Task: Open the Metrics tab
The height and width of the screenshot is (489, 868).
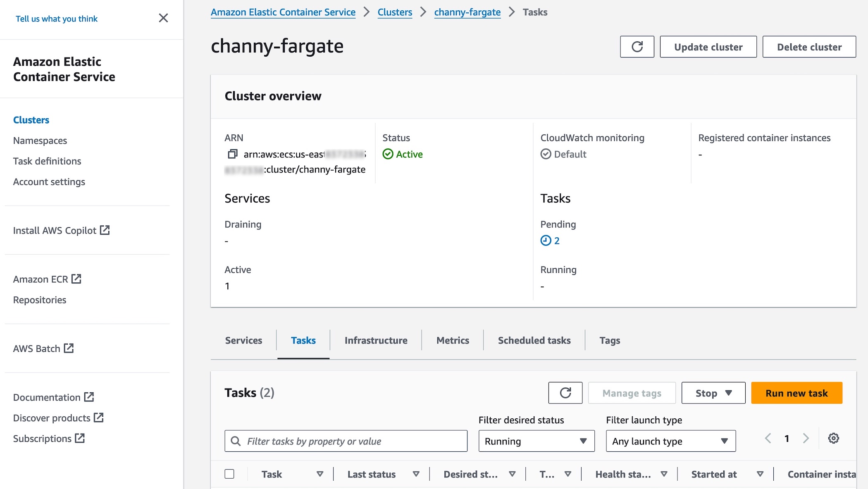Action: pyautogui.click(x=453, y=340)
